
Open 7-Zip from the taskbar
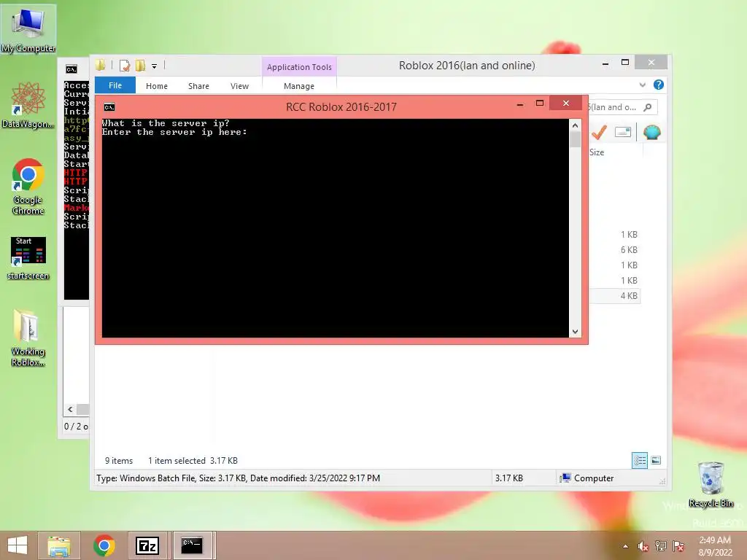[x=147, y=545]
